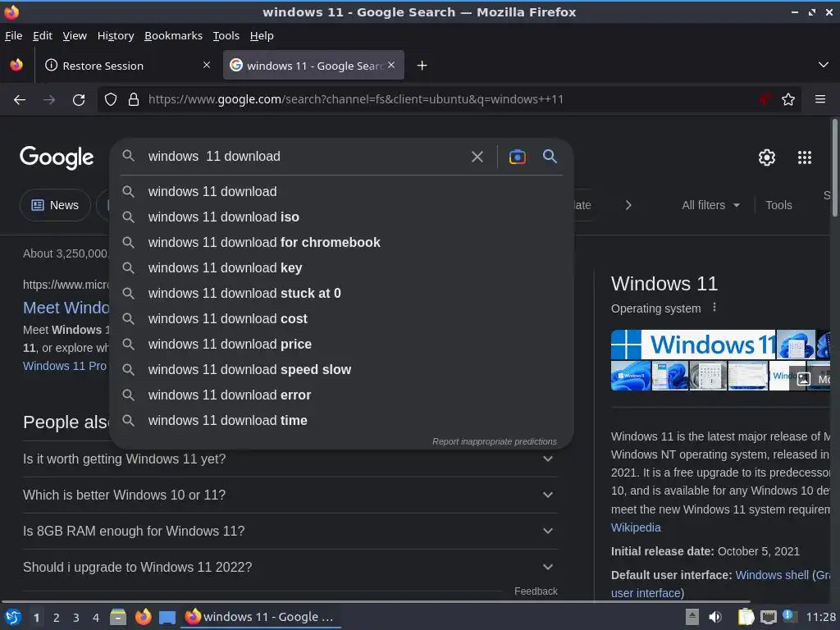Open the update notification tray icon
Image resolution: width=840 pixels, height=630 pixels.
(x=788, y=616)
